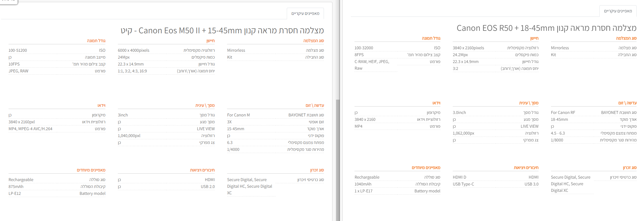Click 'Mirrorless' on the R50 page
644x221 pixels.
pyautogui.click(x=560, y=48)
